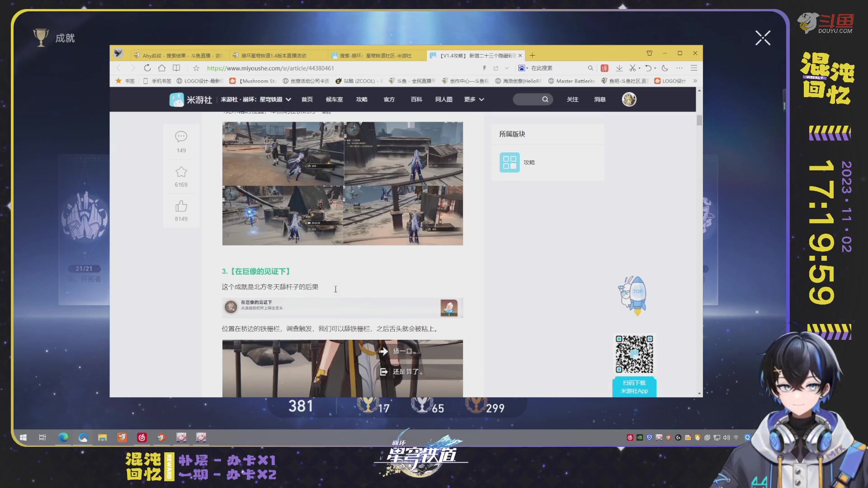
Task: Select the scissors screenshot tool
Action: click(x=632, y=68)
